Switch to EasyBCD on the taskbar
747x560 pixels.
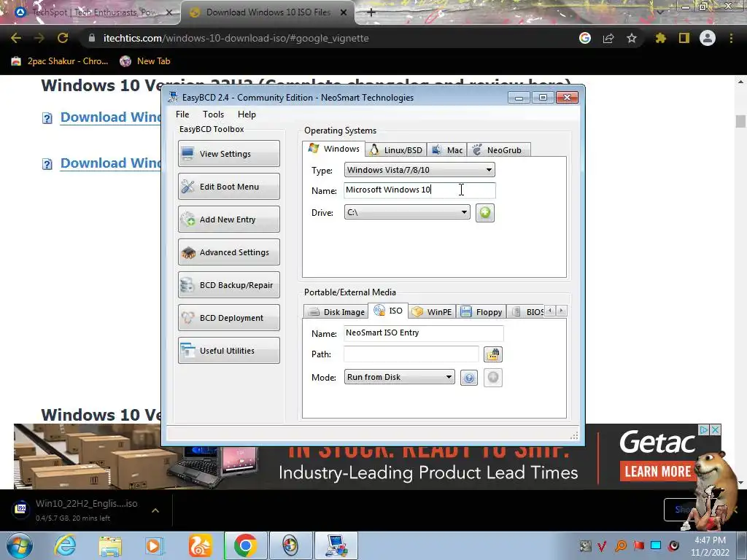(336, 545)
